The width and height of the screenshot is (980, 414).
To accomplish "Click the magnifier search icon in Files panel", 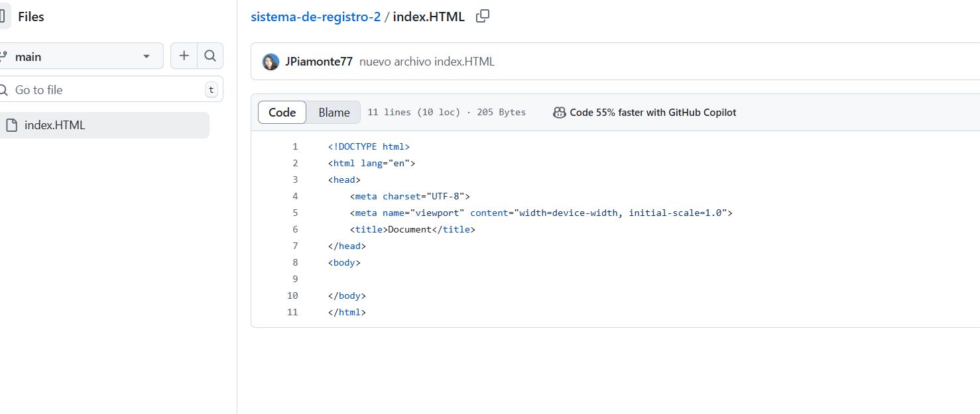I will coord(210,56).
